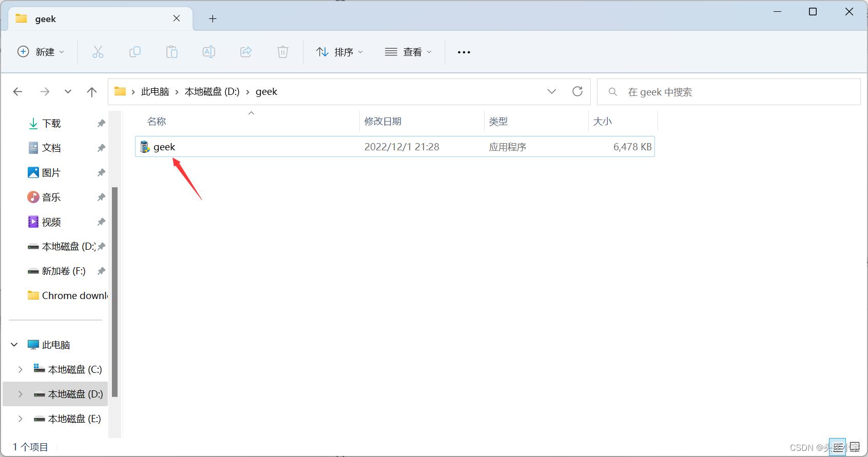868x457 pixels.
Task: Go forward with the right arrow
Action: 45,92
